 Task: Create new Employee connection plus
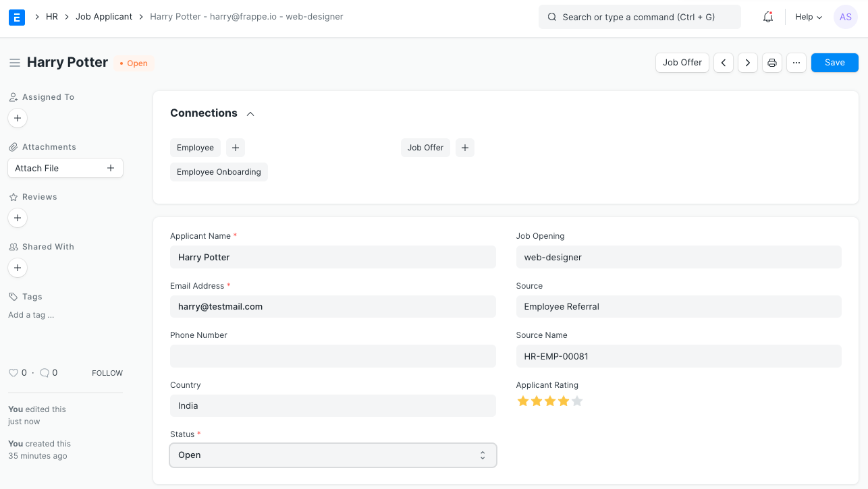236,148
